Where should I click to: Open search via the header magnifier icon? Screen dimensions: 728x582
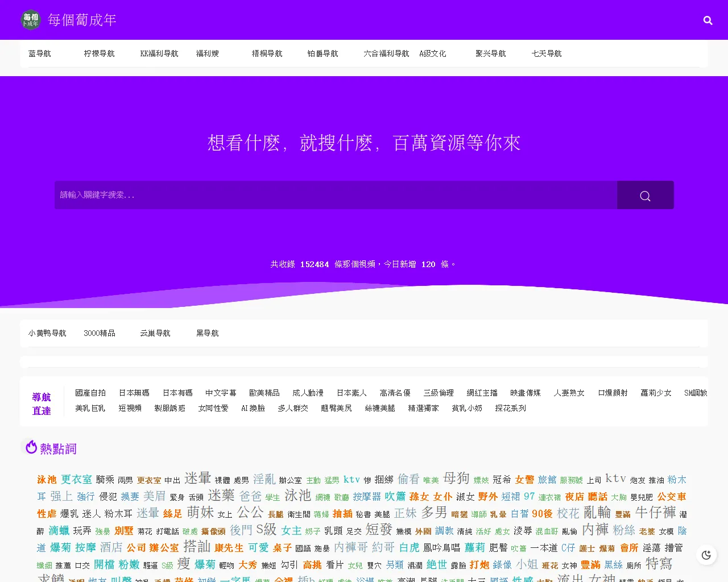point(708,20)
